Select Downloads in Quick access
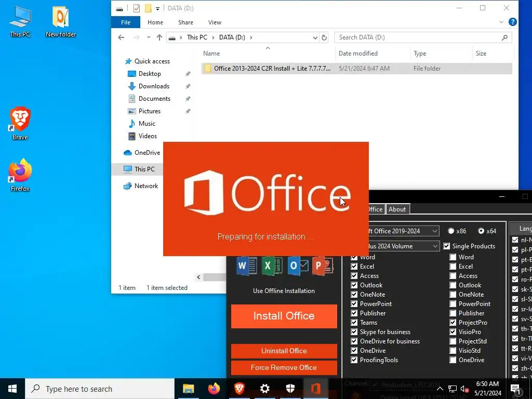Viewport: 532px width, 399px height. coord(154,86)
